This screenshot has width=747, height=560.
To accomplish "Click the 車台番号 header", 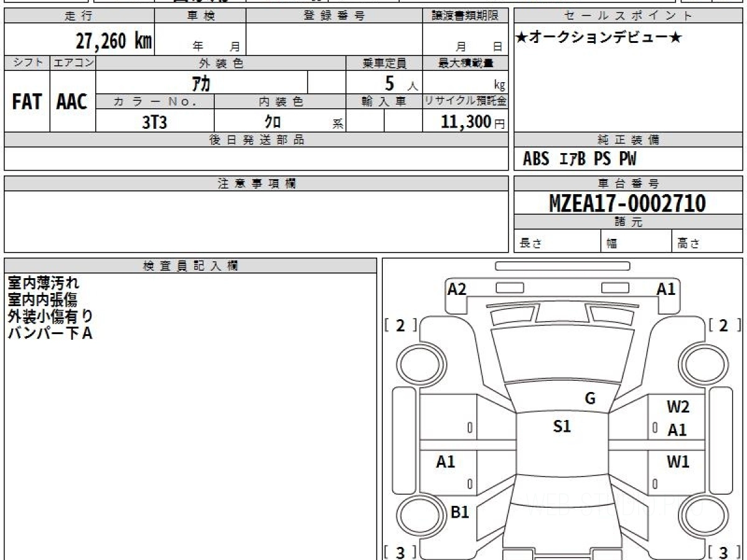I will [x=628, y=184].
